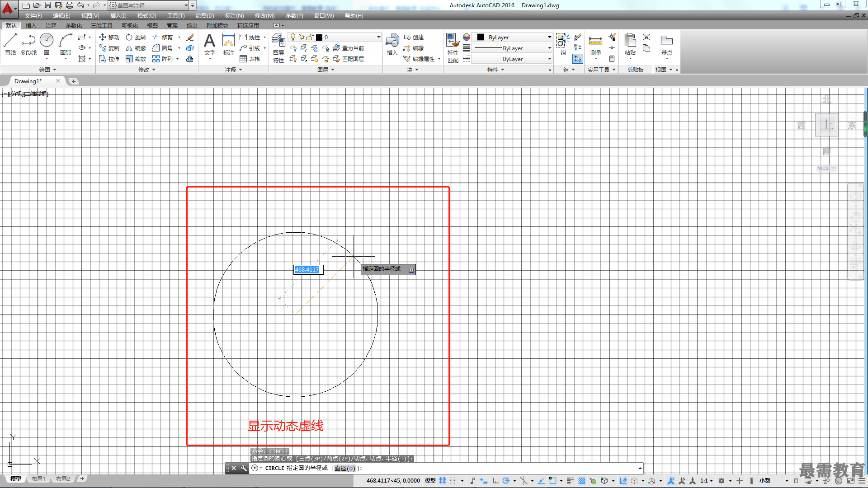The width and height of the screenshot is (868, 488).
Task: Click the Move (移动) tool
Action: 109,37
